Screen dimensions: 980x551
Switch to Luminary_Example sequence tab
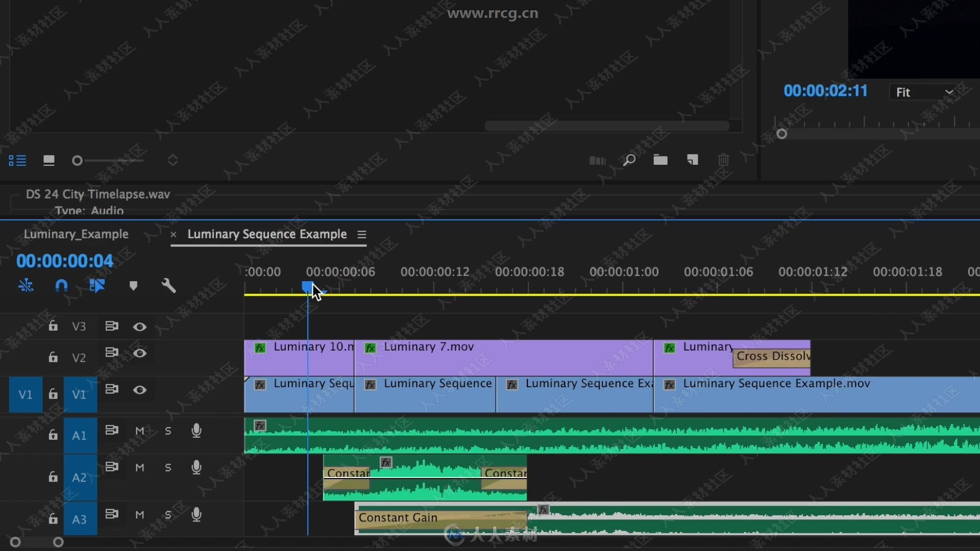(x=76, y=234)
